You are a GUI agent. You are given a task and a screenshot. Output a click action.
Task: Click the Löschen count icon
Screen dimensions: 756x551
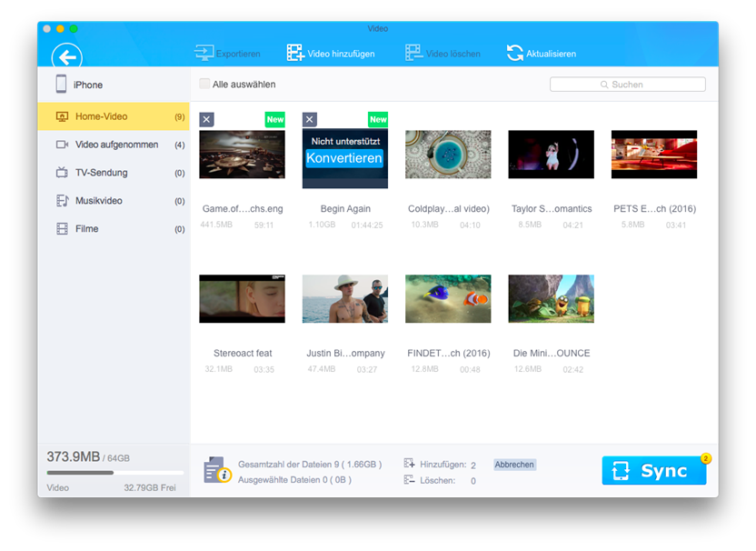409,479
